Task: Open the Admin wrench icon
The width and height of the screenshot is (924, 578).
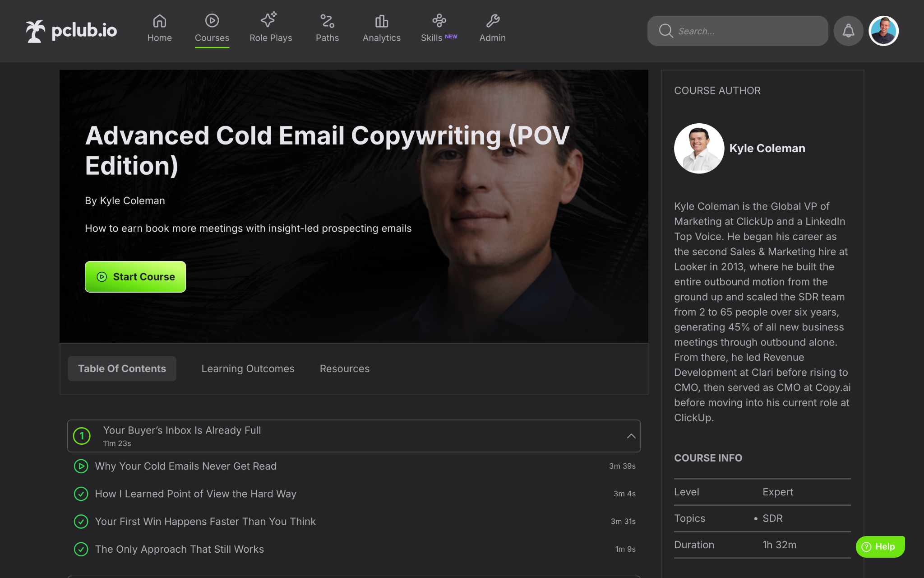Action: (x=492, y=21)
